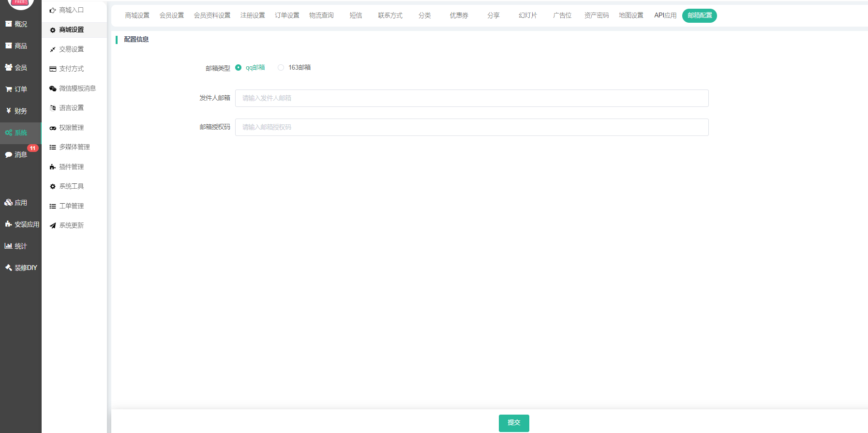Click the 商品 products icon
The height and width of the screenshot is (433, 868).
click(8, 45)
